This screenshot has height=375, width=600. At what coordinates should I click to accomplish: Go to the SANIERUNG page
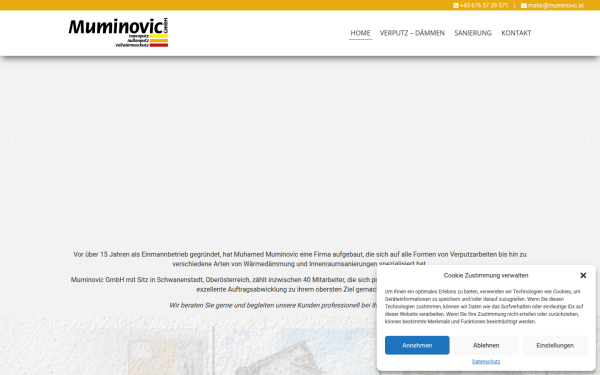pos(473,33)
